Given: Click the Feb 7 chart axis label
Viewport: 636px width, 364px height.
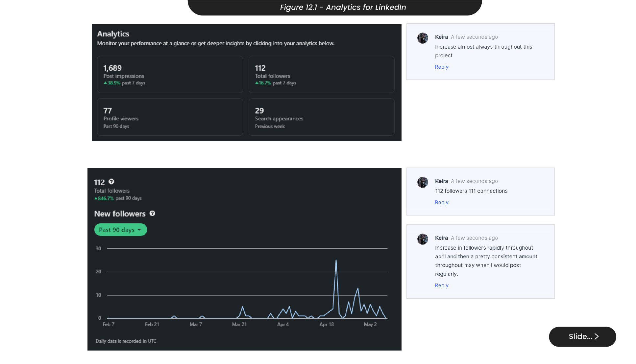Looking at the screenshot, I should point(109,325).
